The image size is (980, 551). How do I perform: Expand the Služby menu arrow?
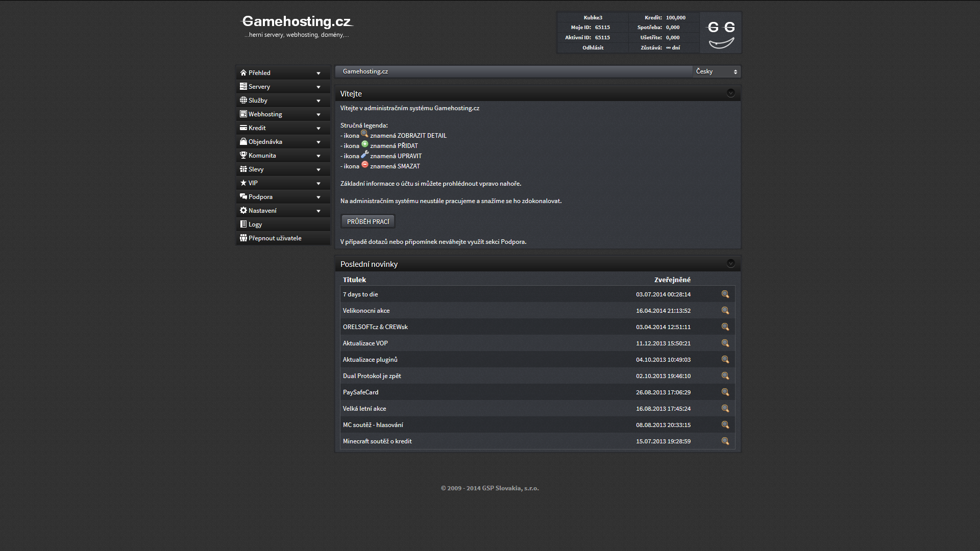(x=318, y=101)
